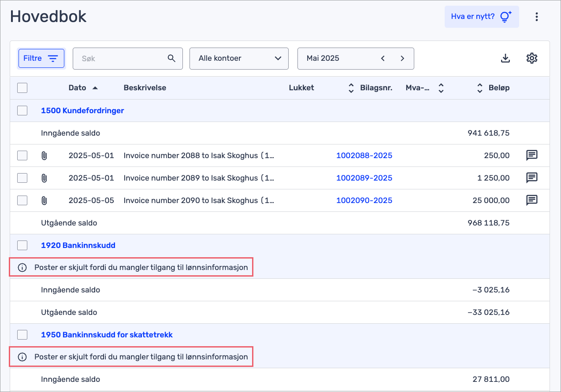
Task: Open comment icon on the 250,00 row
Action: click(532, 155)
